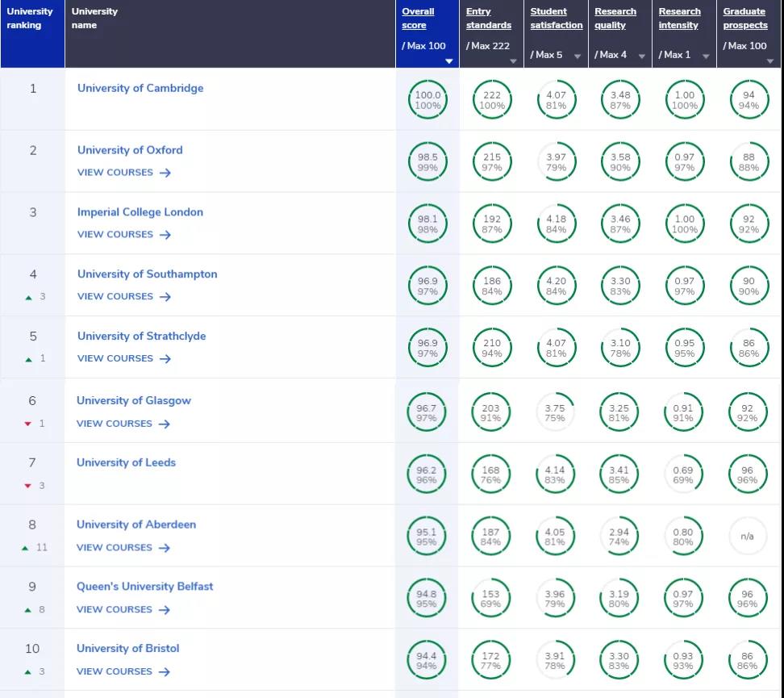
Task: Click View Courses for University of Aberdeen
Action: tap(115, 547)
